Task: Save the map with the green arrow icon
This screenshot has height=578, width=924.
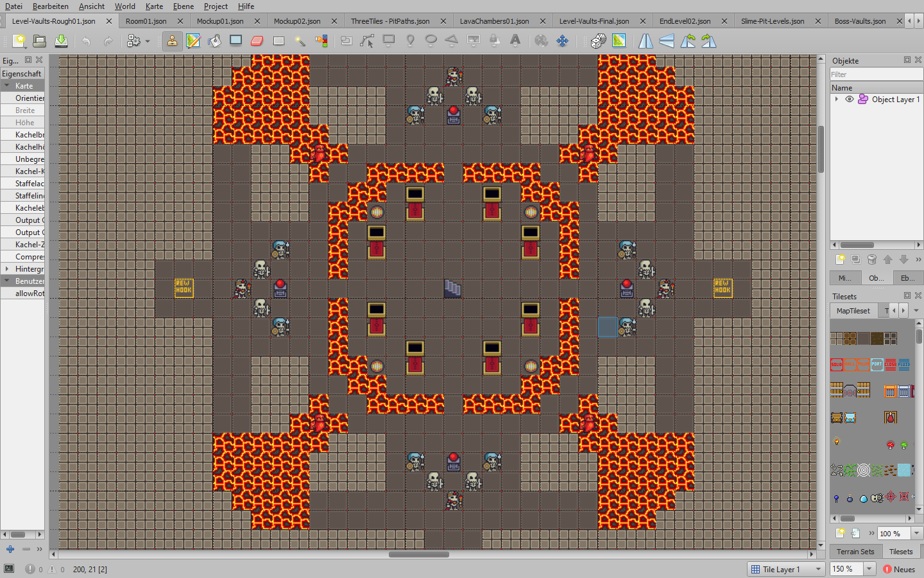Action: 61,41
